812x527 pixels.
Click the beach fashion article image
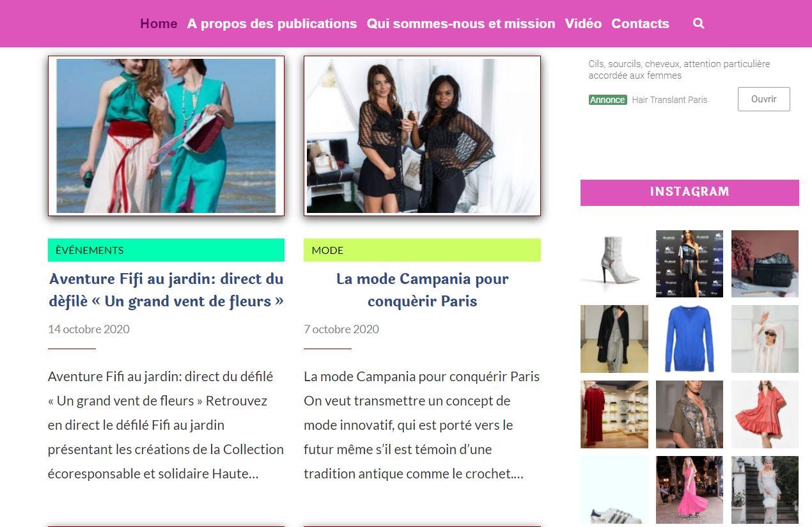(166, 136)
